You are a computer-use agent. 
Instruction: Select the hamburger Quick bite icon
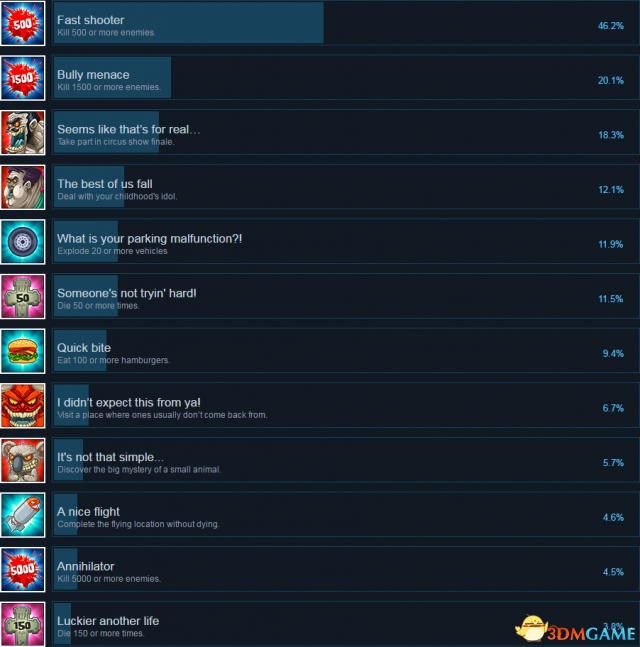click(23, 352)
